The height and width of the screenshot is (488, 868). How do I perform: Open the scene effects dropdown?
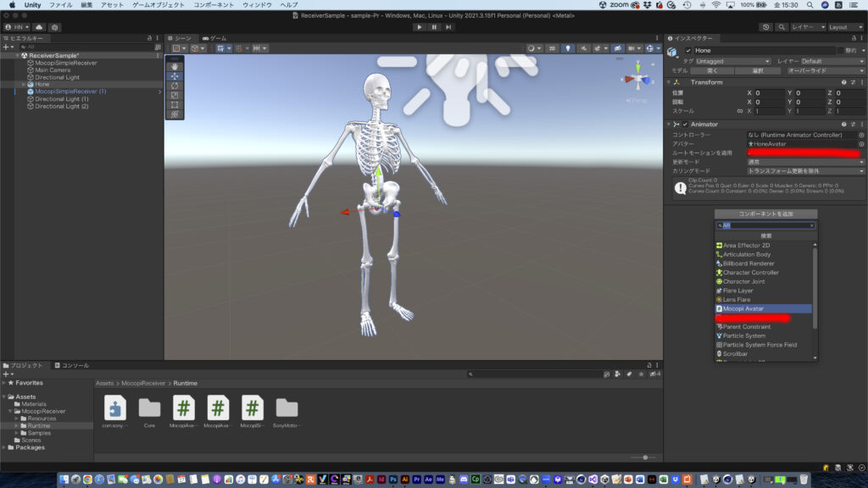599,48
